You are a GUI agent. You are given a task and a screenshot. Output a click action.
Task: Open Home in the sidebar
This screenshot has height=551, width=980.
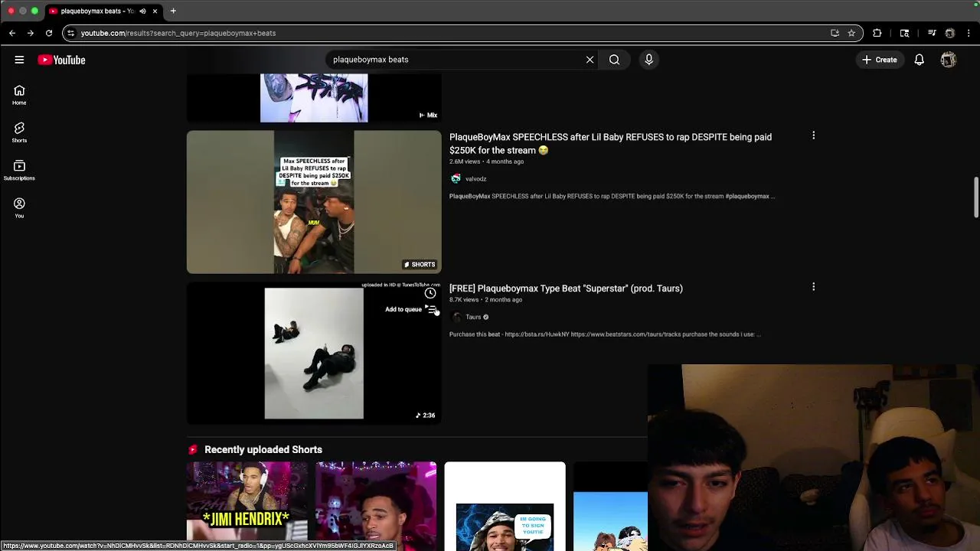coord(19,95)
